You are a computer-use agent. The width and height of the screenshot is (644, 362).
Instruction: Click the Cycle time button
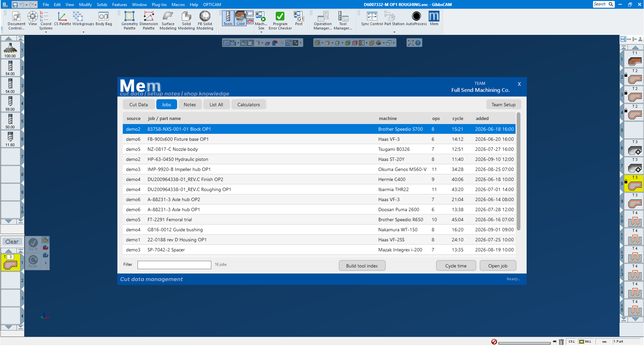[456, 266]
